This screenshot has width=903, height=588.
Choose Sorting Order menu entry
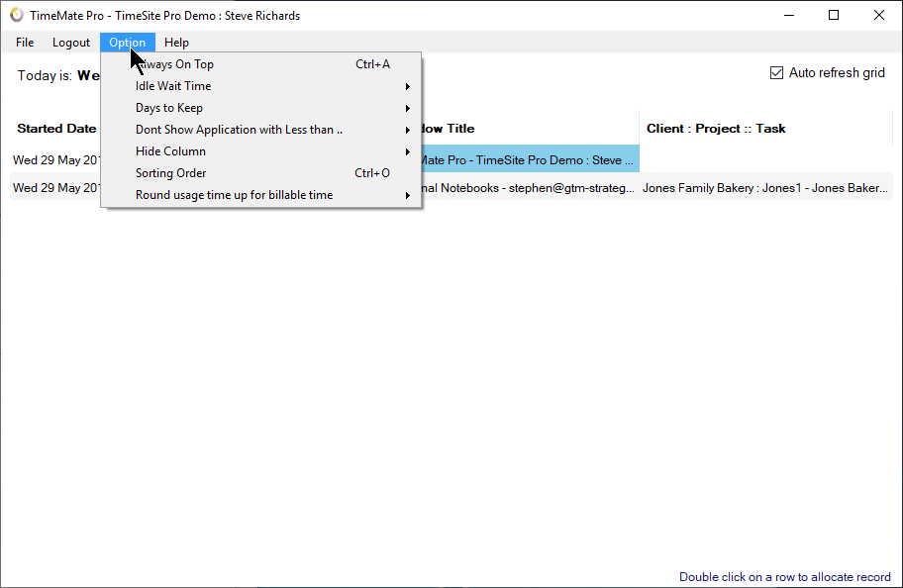point(260,173)
